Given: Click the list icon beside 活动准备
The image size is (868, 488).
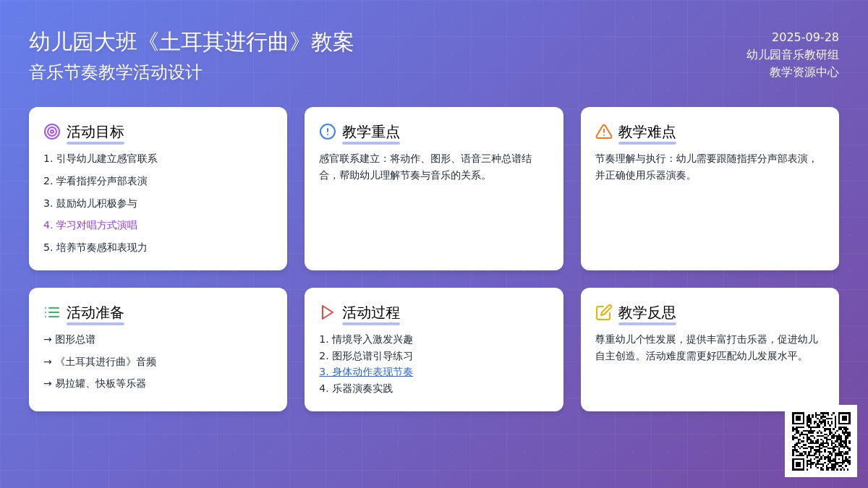Looking at the screenshot, I should (52, 312).
